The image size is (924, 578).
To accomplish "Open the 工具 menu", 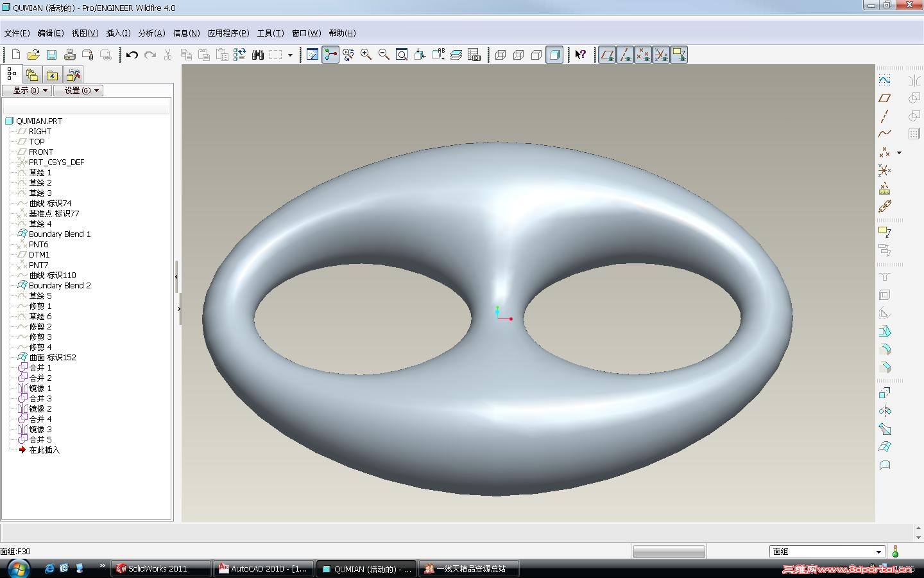I will point(270,33).
